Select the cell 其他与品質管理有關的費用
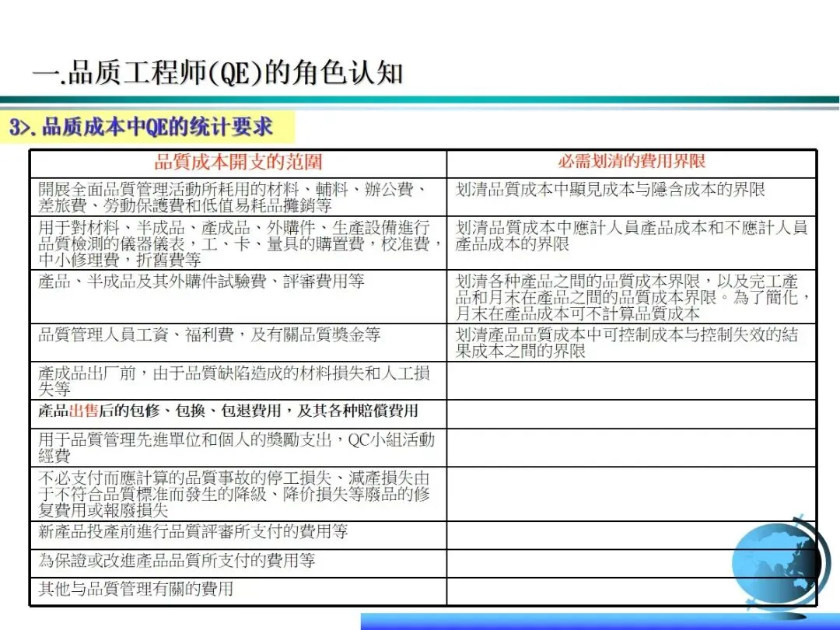840x630 pixels. click(x=239, y=591)
